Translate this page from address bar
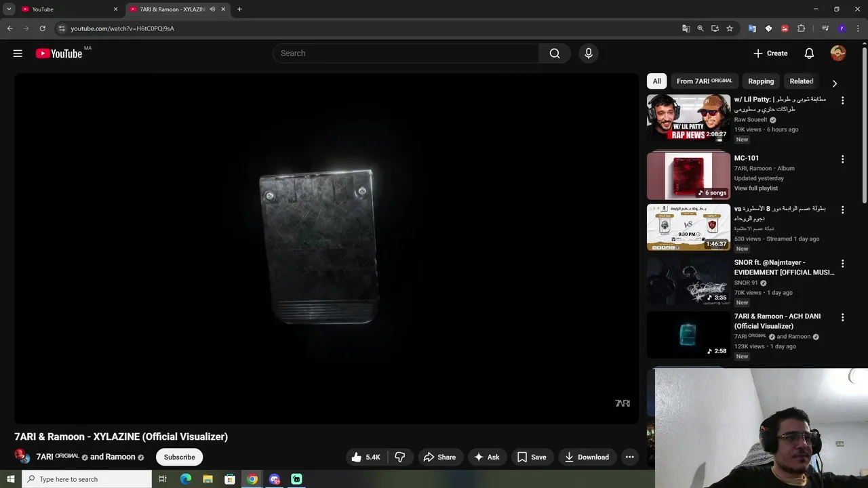 point(686,28)
